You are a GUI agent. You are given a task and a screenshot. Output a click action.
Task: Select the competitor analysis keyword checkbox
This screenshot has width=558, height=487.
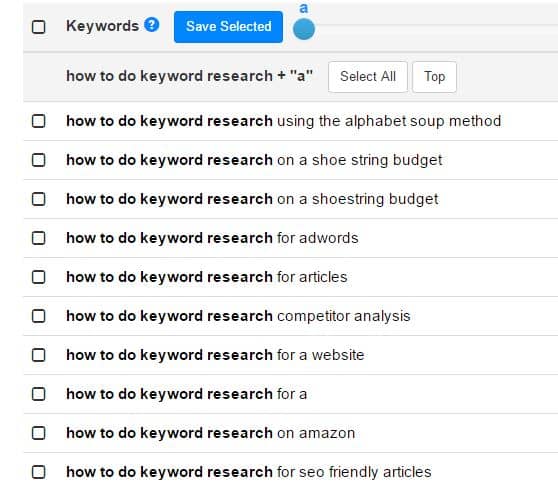tap(38, 316)
